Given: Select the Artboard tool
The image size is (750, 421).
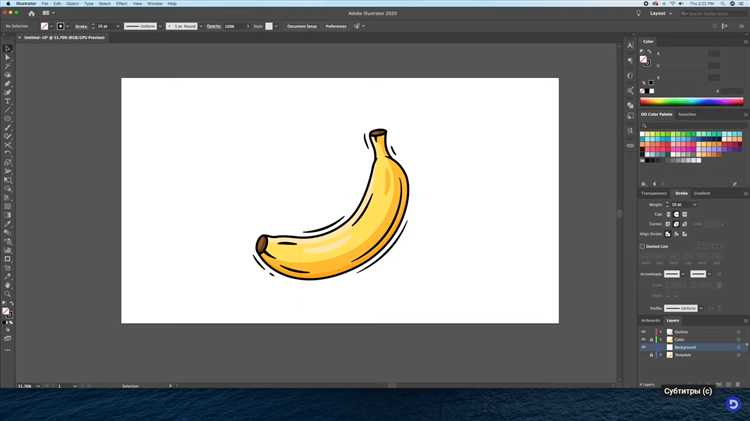Looking at the screenshot, I should point(8,259).
